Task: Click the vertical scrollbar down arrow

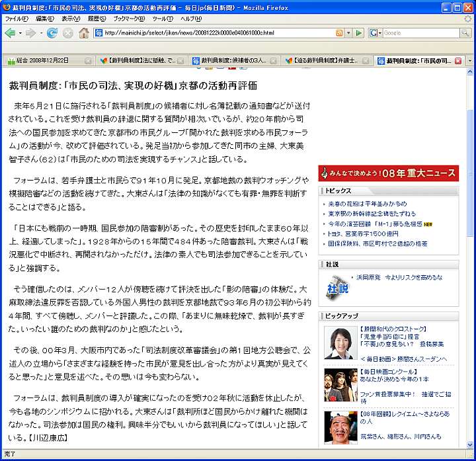Action: coord(471,445)
